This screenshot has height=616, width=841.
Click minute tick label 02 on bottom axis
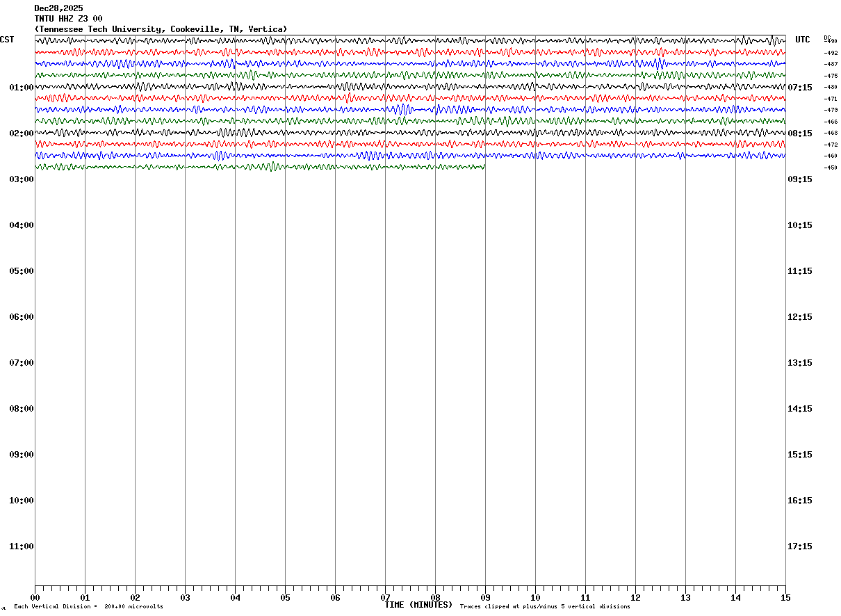(x=135, y=598)
